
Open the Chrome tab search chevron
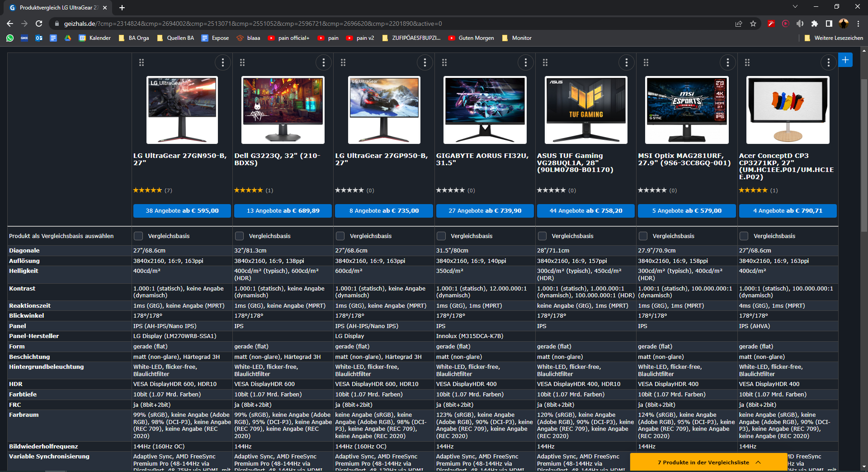point(795,7)
